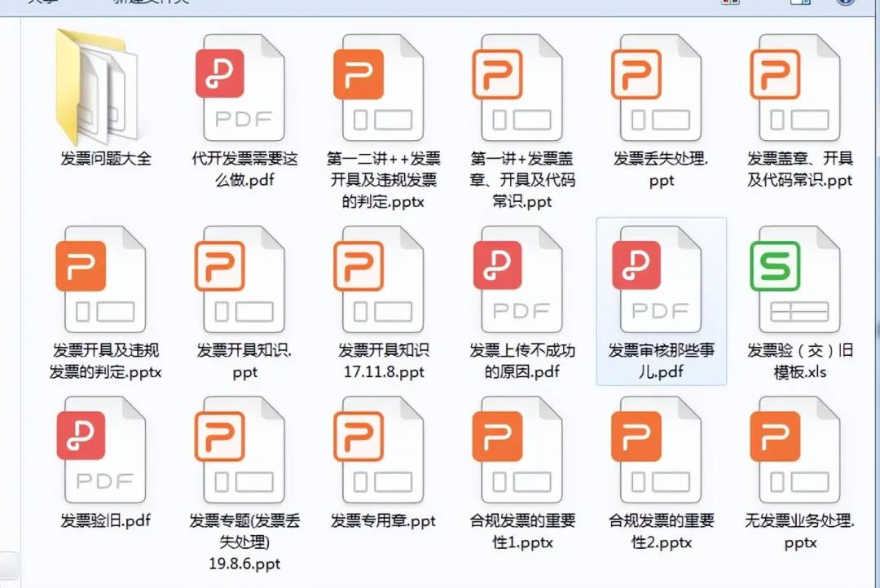Click the 发票审核那些事儿.pdf name label
The image size is (880, 588).
(x=661, y=362)
